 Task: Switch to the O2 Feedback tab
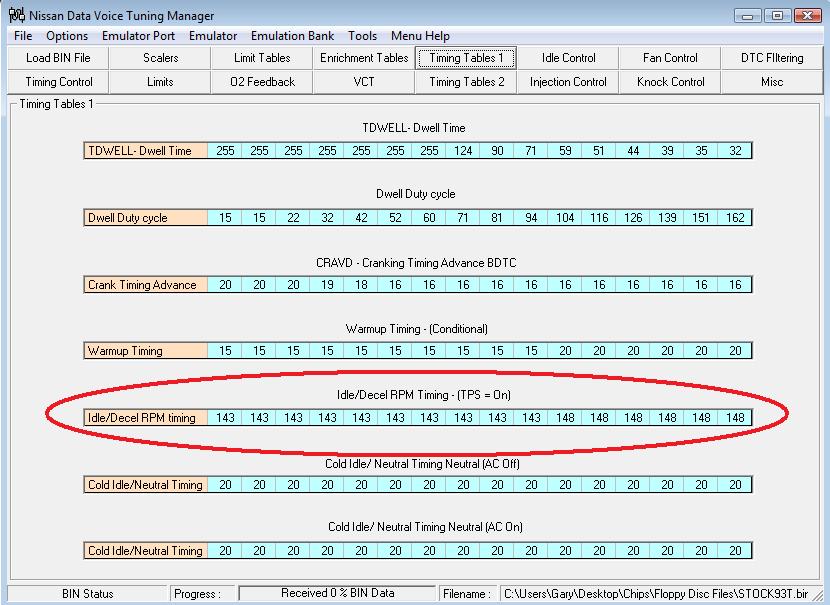[262, 82]
